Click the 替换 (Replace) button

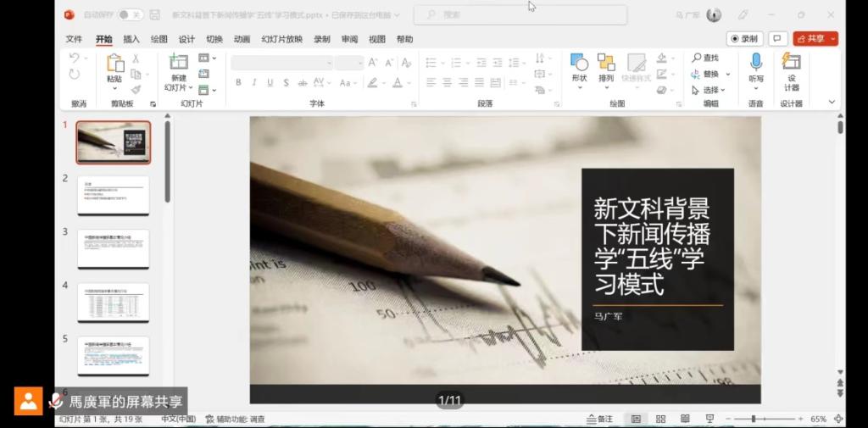(709, 74)
